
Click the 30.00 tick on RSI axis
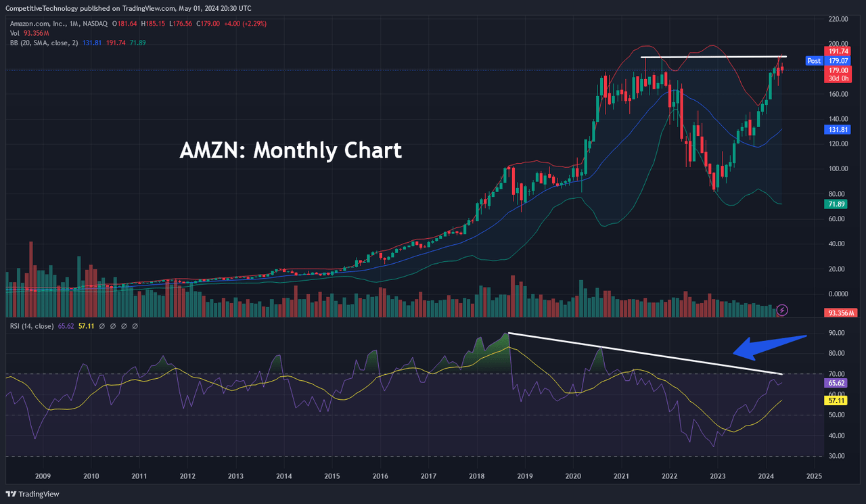click(838, 456)
